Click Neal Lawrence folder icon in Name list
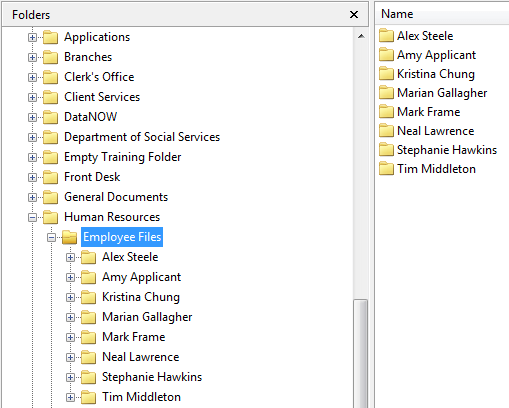This screenshot has width=509, height=408. [x=386, y=130]
